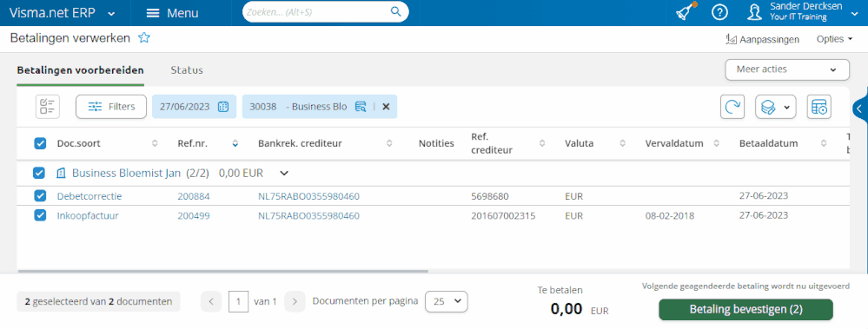
Task: Open reference number 200499
Action: (194, 216)
